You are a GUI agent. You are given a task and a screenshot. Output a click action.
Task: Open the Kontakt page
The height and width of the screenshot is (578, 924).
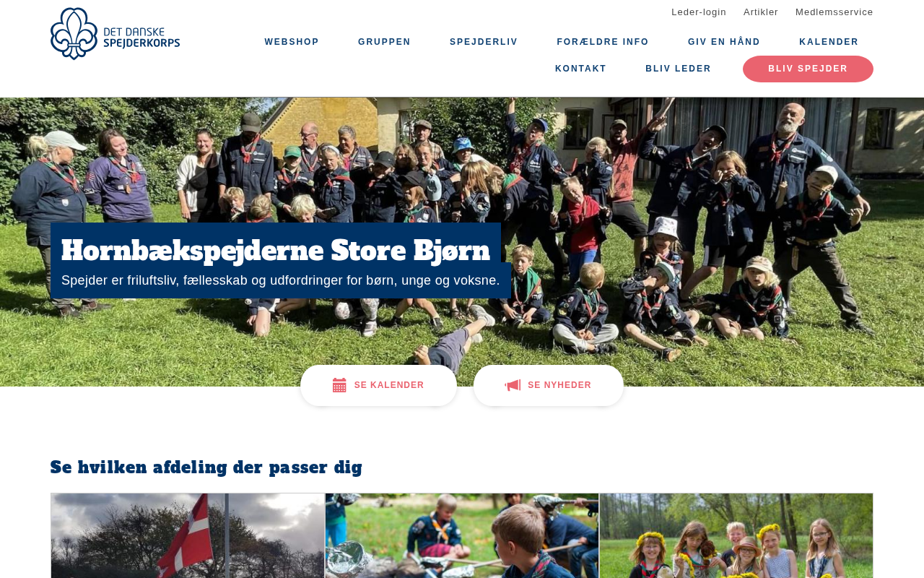click(580, 69)
